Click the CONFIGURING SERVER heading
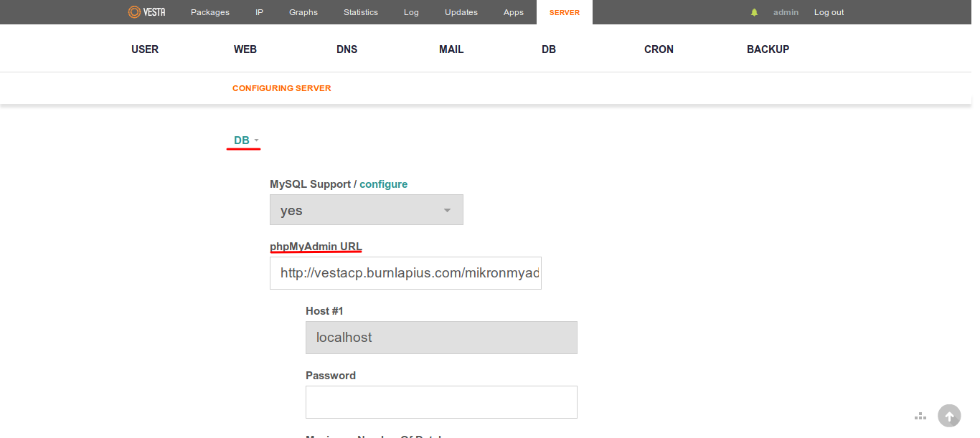 point(282,88)
